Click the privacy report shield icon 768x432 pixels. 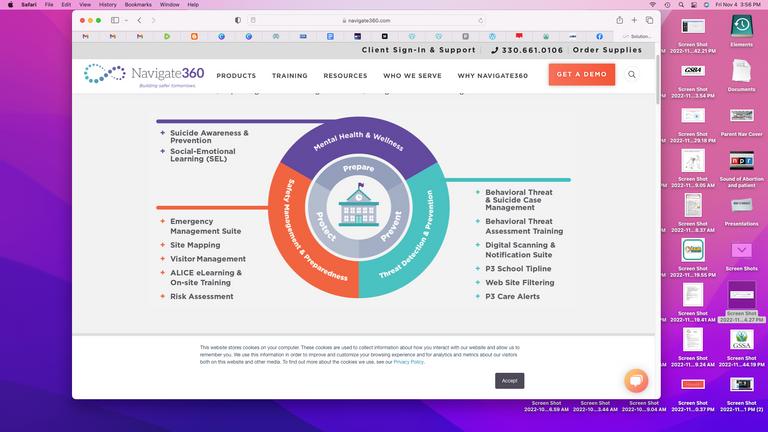click(x=238, y=20)
